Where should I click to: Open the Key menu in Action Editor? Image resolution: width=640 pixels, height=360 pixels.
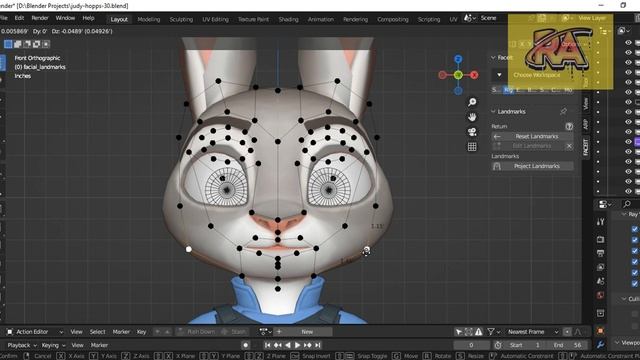[x=142, y=332]
